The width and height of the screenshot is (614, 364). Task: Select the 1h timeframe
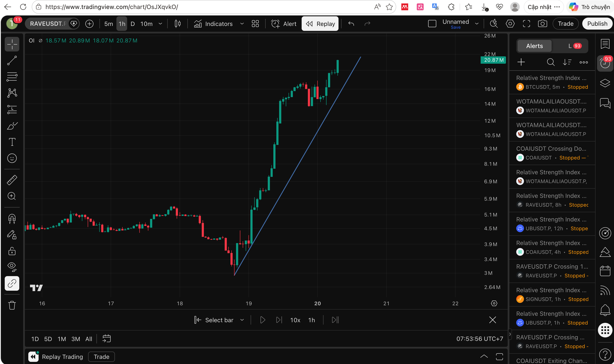(x=122, y=24)
